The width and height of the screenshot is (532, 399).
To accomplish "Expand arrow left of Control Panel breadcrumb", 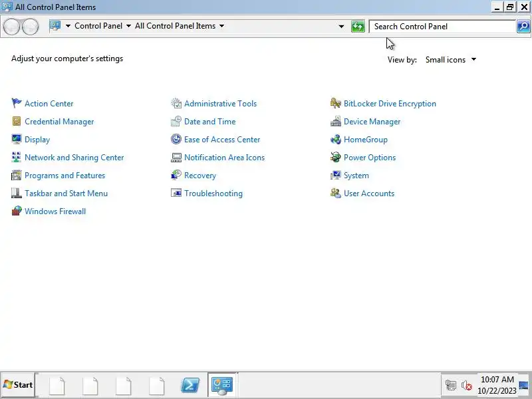I will [x=68, y=26].
